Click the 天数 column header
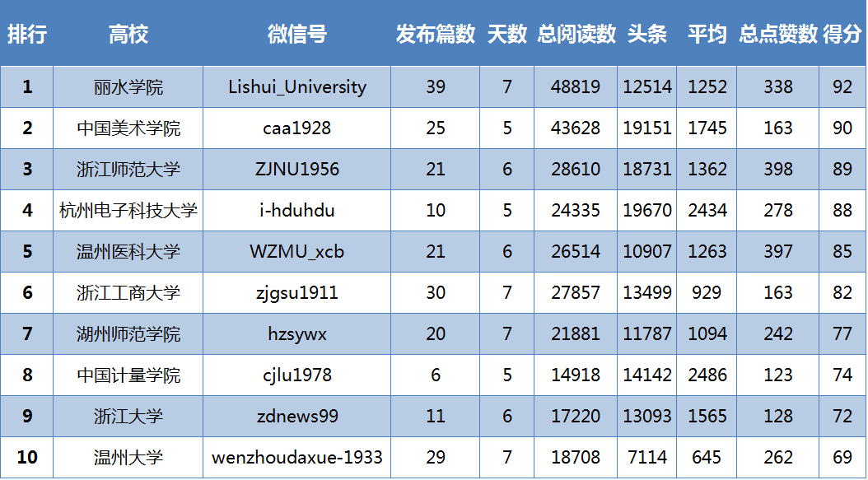 click(x=507, y=35)
